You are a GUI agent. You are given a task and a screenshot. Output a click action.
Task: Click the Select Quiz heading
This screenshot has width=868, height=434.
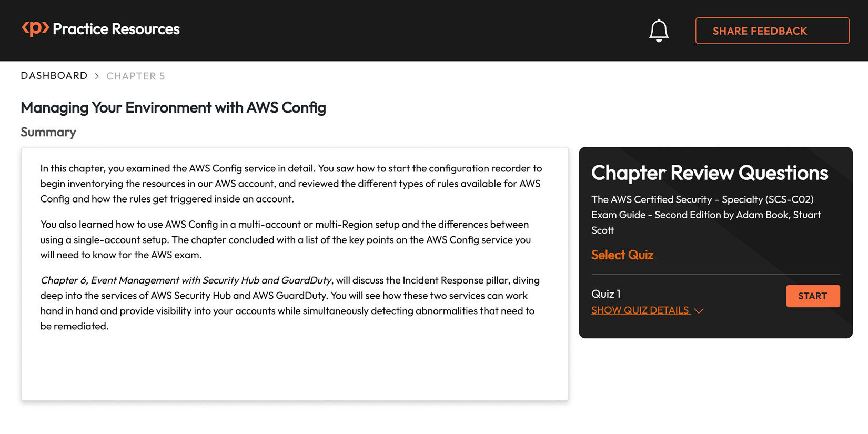click(x=622, y=255)
